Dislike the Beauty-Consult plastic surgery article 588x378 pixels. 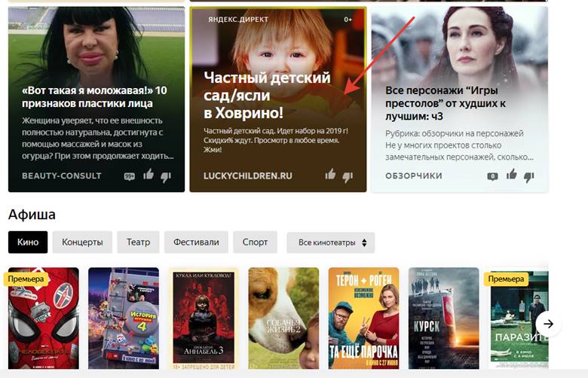tap(166, 175)
